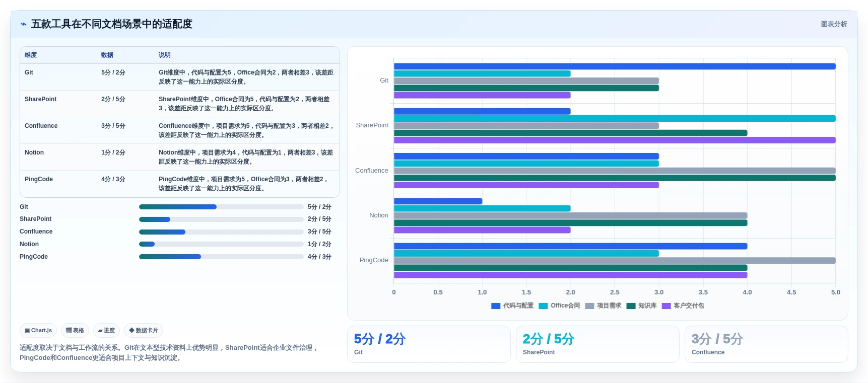Select the Chart.js tag chip
The height and width of the screenshot is (383, 868).
point(38,331)
